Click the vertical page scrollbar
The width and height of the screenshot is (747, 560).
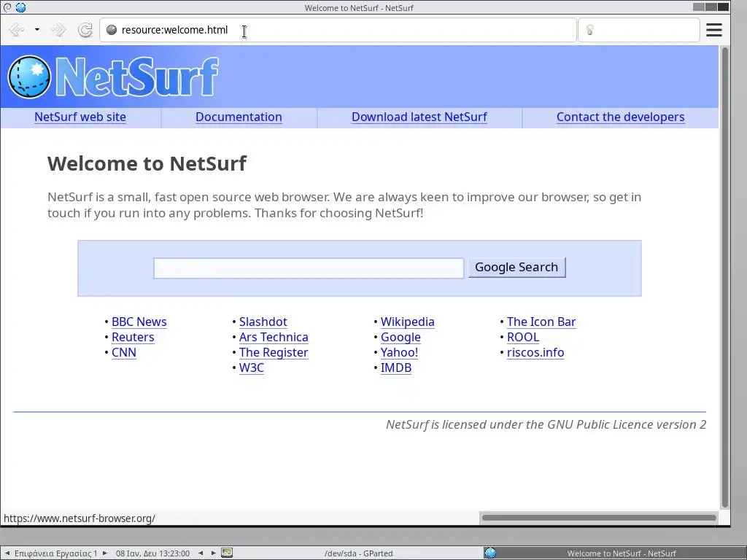point(725,277)
